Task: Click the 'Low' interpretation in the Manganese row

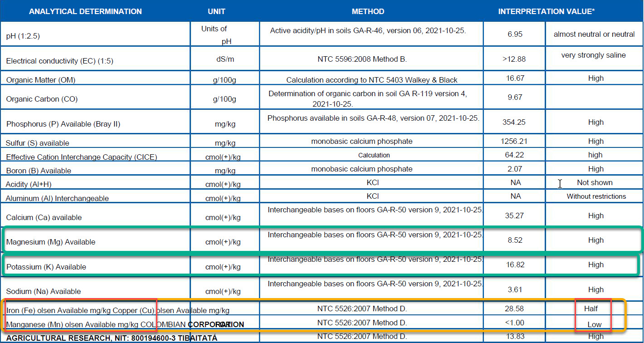Action: 595,324
